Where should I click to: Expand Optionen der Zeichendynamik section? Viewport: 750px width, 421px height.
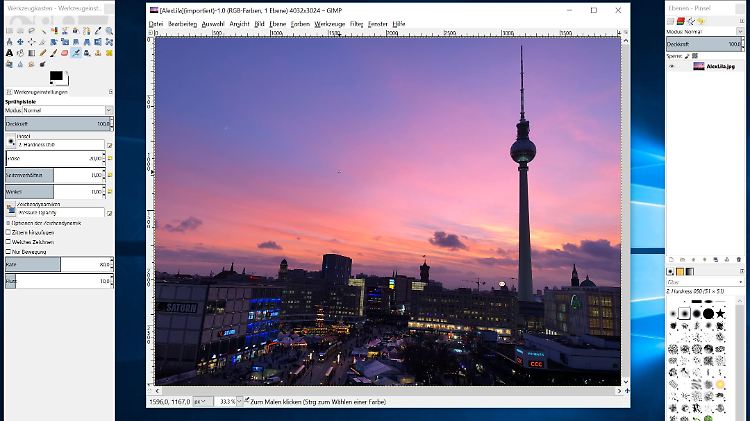(x=8, y=222)
